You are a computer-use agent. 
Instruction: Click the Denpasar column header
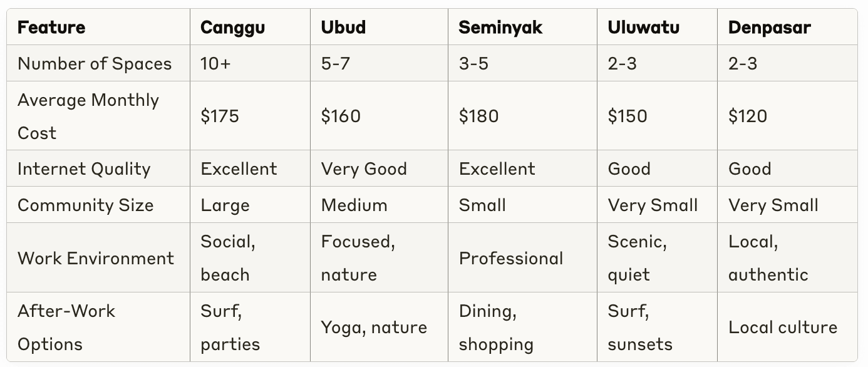pyautogui.click(x=769, y=28)
